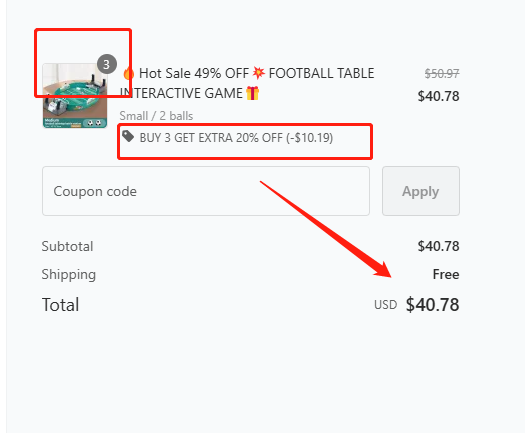Click the Subtotal label
This screenshot has height=433, width=525.
[67, 246]
